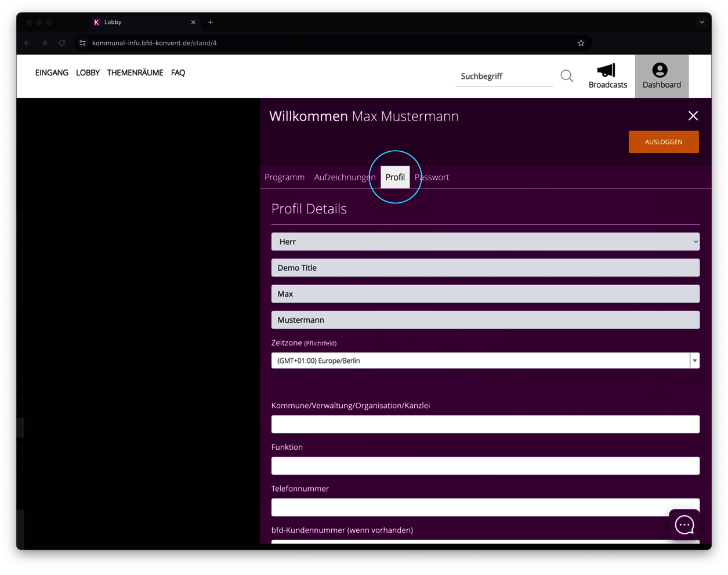Click the Funktion input field

485,465
